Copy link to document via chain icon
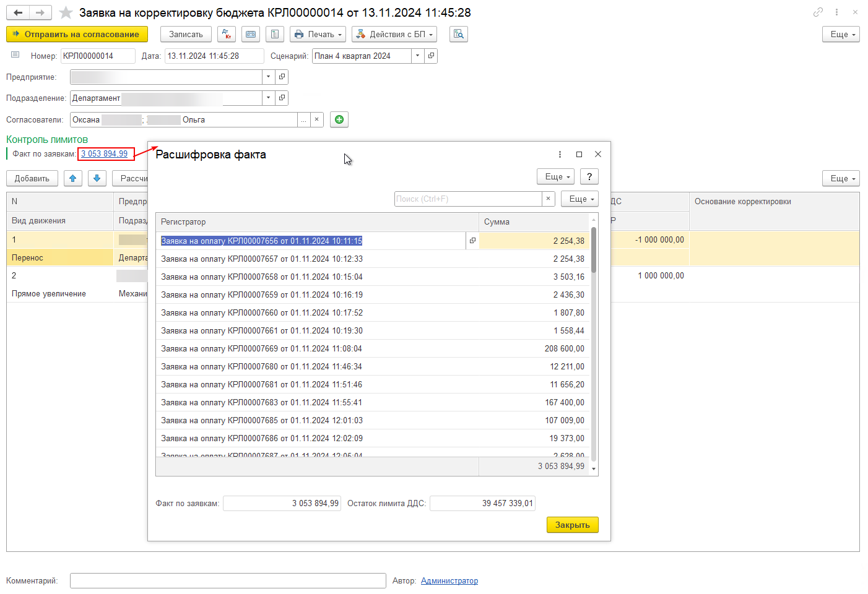This screenshot has height=594, width=868. [818, 12]
